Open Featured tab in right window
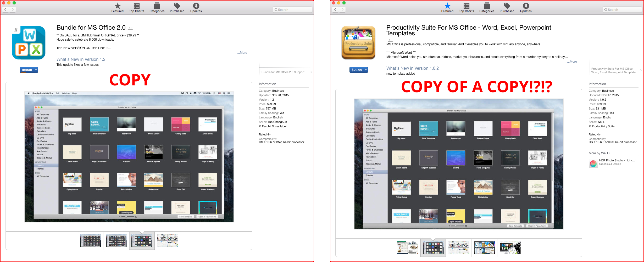The image size is (644, 262). pos(447,8)
